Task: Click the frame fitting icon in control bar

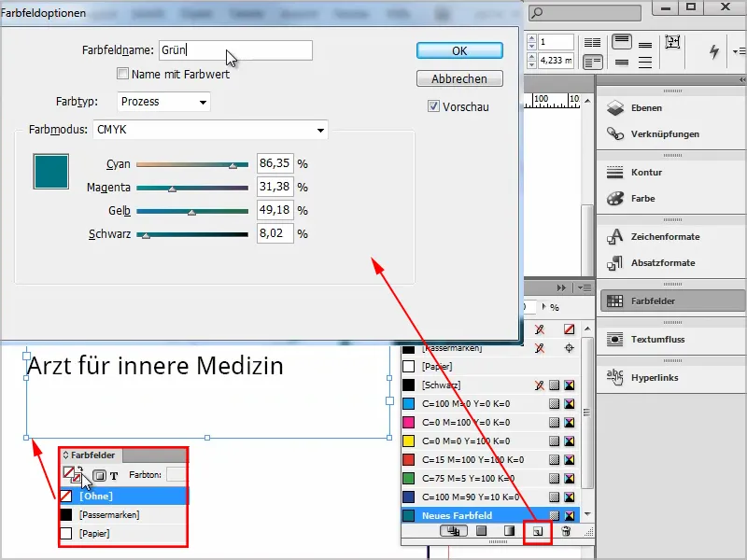Action: click(x=672, y=42)
